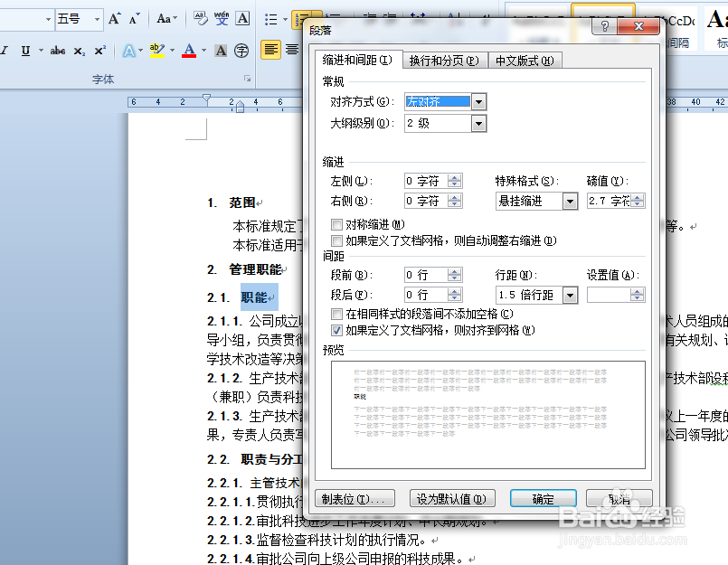Open highlight color dropdown arrow
Screen dimensions: 728x565
point(172,51)
